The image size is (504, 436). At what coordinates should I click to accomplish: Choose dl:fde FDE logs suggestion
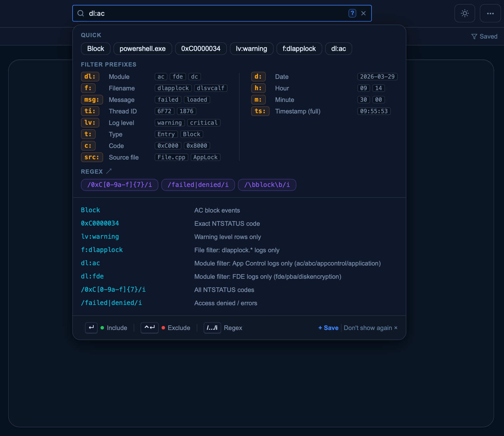click(239, 276)
